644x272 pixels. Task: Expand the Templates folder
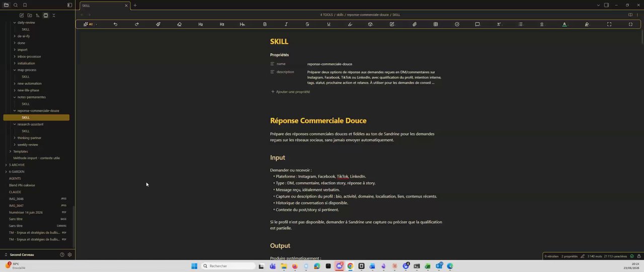(x=10, y=151)
